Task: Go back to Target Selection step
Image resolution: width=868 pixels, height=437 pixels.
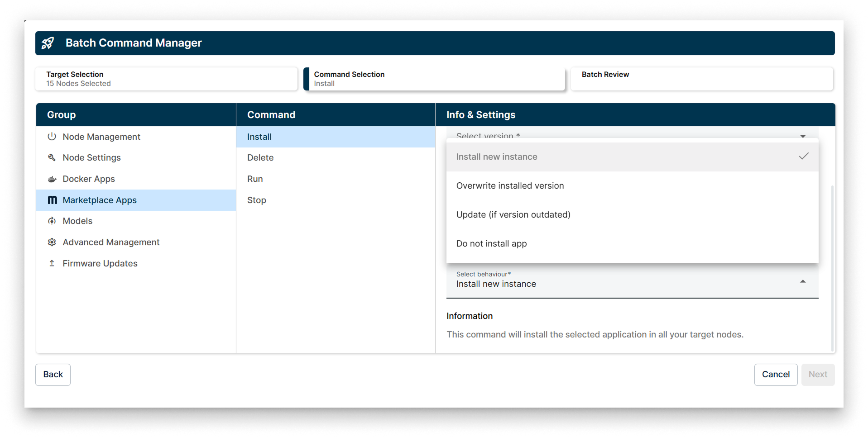Action: (x=166, y=79)
